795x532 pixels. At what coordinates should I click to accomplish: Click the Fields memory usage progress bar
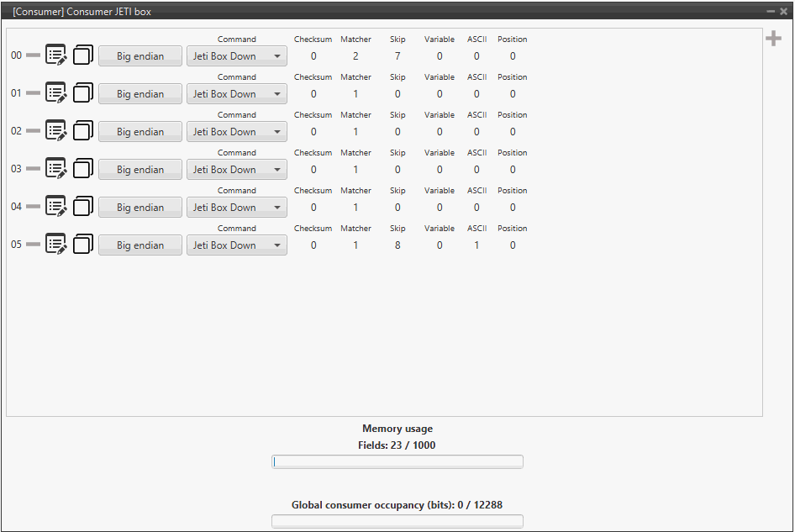tap(397, 461)
